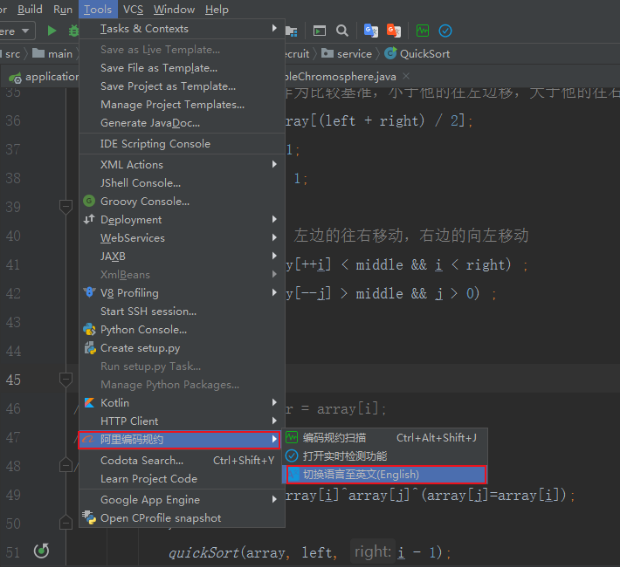This screenshot has width=620, height=567.
Task: Open the terminal window toolbar icon
Action: pyautogui.click(x=319, y=30)
